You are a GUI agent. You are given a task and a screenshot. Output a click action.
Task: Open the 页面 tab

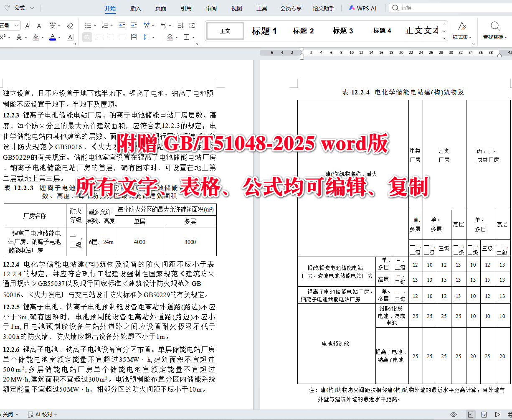coord(161,8)
